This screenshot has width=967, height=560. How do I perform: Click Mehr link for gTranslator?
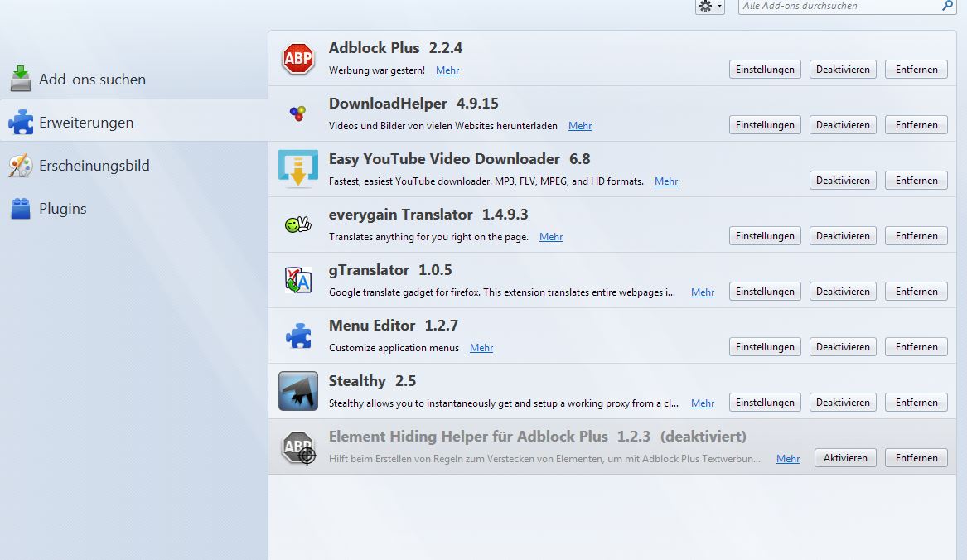(x=703, y=292)
